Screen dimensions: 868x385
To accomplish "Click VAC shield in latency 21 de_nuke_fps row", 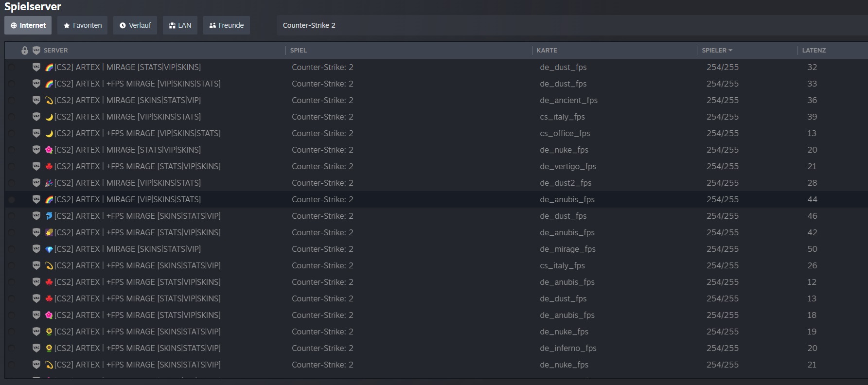I will [x=36, y=365].
